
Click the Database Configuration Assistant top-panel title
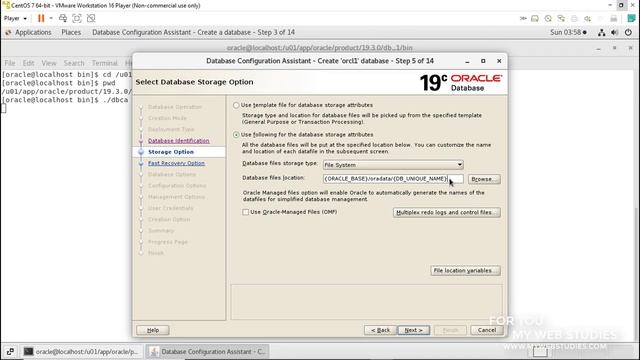(x=193, y=32)
